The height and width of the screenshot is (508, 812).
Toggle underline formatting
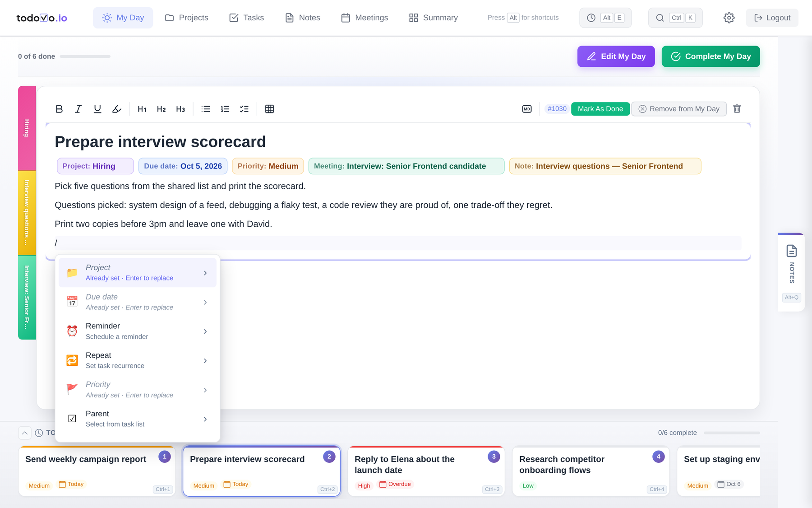[97, 109]
